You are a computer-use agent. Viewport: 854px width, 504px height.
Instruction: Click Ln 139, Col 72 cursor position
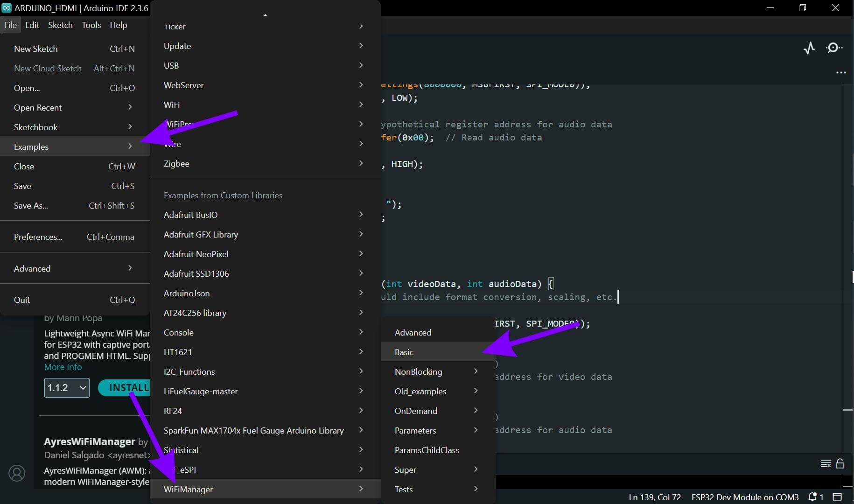point(655,497)
